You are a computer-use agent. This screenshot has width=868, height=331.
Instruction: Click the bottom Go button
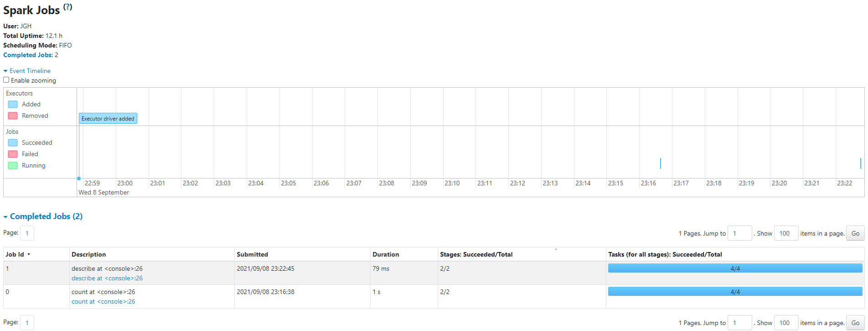coord(855,323)
